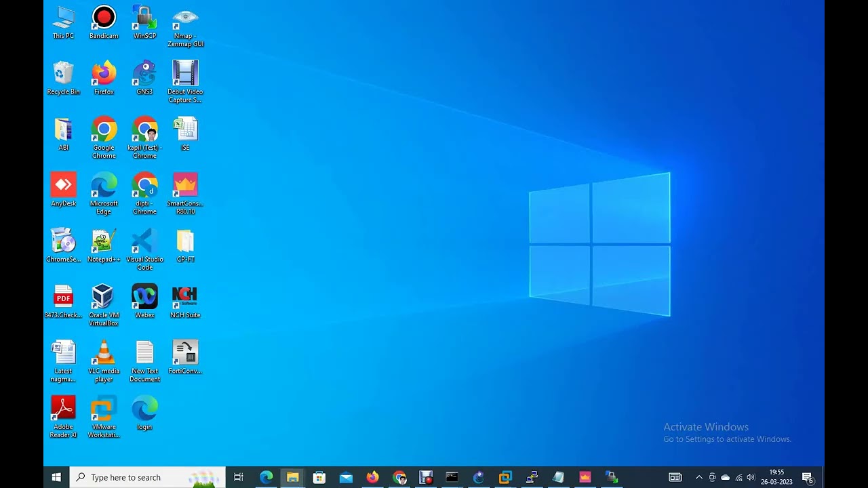868x488 pixels.
Task: Select the FortiConverter desktop shortcut
Action: pos(185,357)
